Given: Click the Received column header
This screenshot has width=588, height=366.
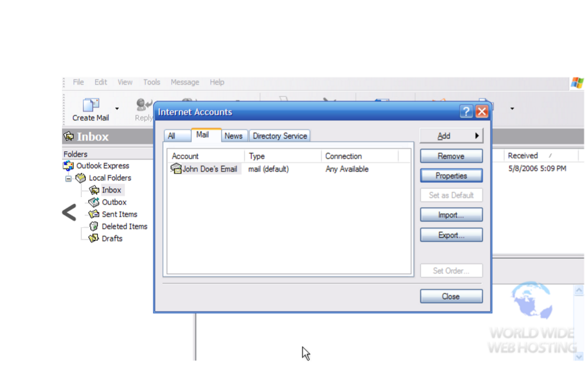Looking at the screenshot, I should 541,156.
